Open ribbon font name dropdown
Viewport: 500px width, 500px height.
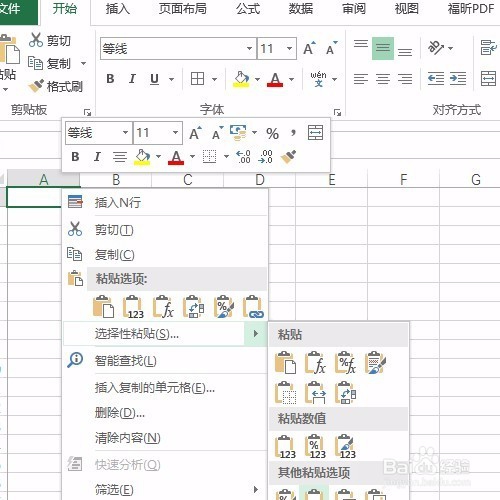(249, 48)
